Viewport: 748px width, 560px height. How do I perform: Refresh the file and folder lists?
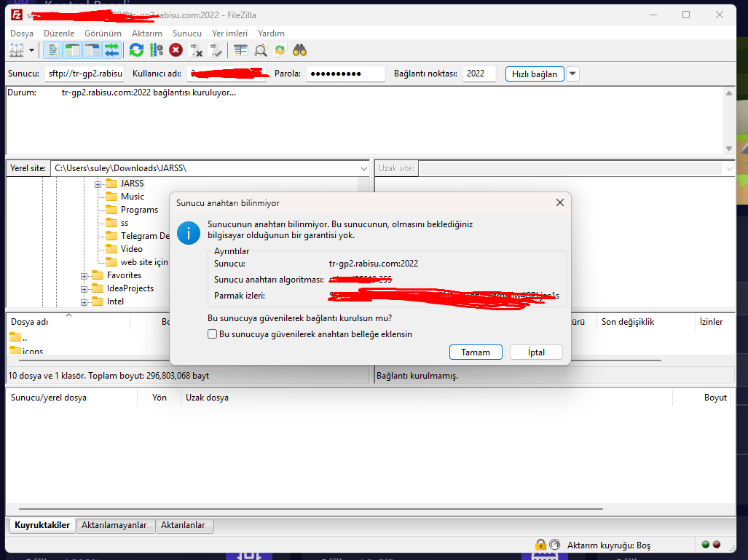pyautogui.click(x=136, y=50)
